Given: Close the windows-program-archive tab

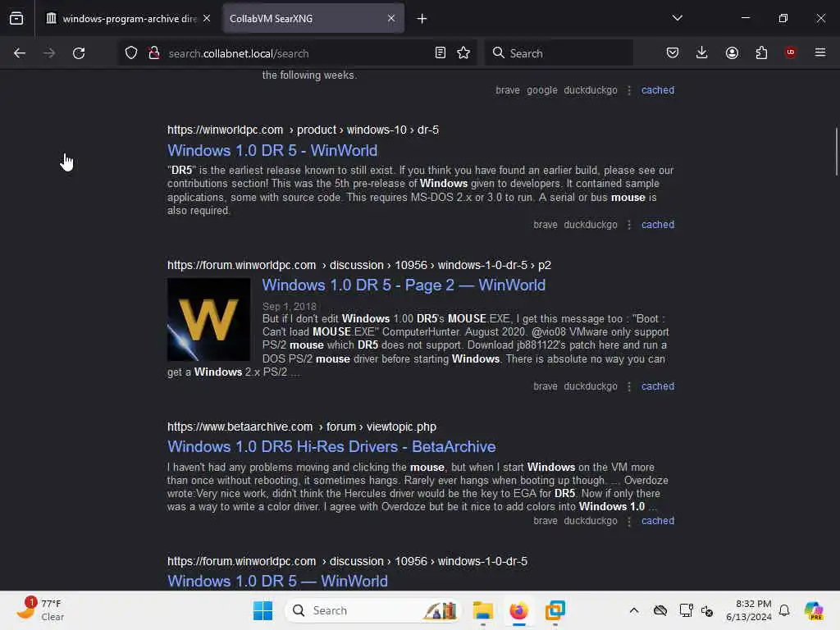Looking at the screenshot, I should click(x=207, y=18).
